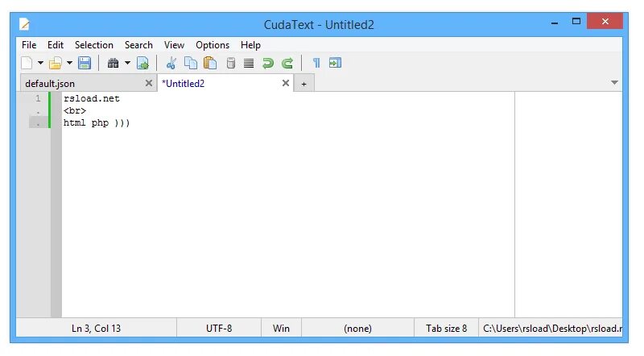This screenshot has height=356, width=644.
Task: Save the file with floppy icon
Action: pyautogui.click(x=85, y=64)
